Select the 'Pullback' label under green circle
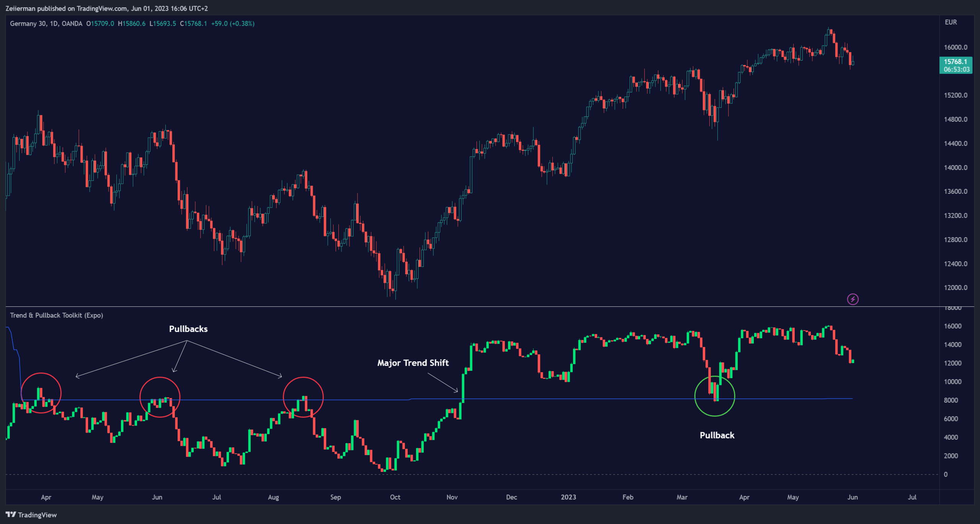980x524 pixels. coord(717,435)
